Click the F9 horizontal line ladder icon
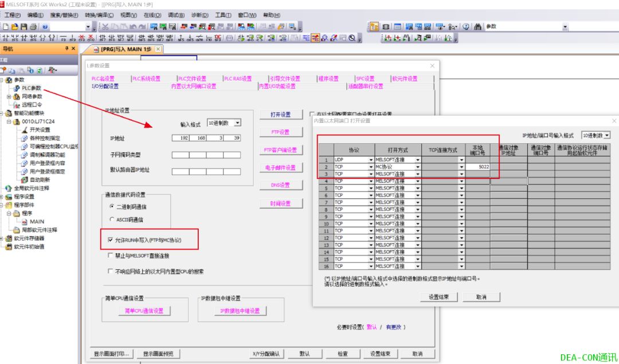This screenshot has width=619, height=364. [63, 38]
